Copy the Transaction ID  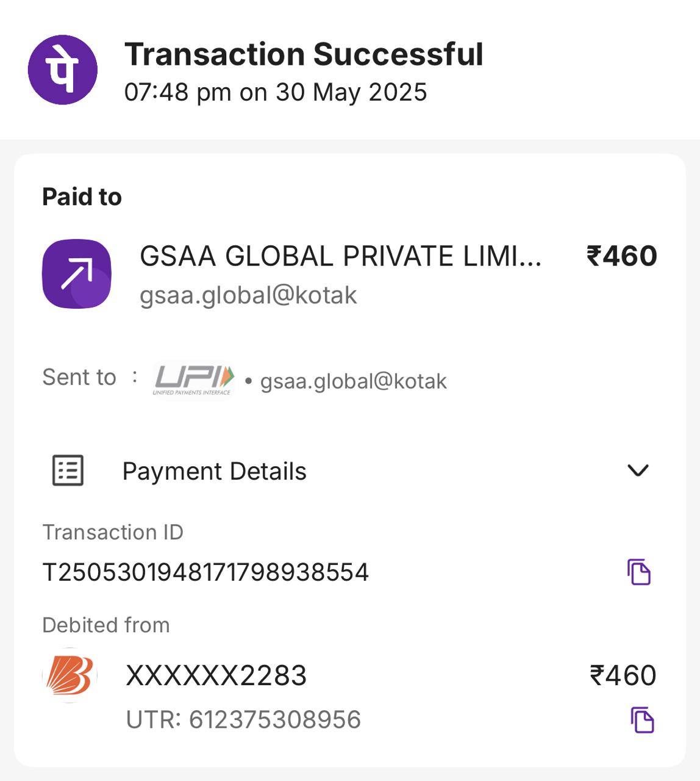click(638, 572)
